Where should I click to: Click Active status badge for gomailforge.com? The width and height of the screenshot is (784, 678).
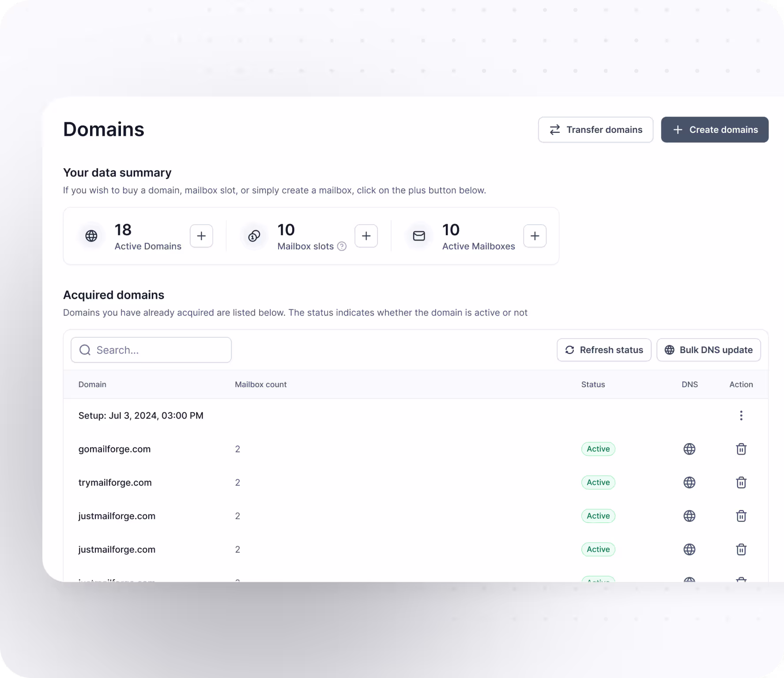coord(598,449)
